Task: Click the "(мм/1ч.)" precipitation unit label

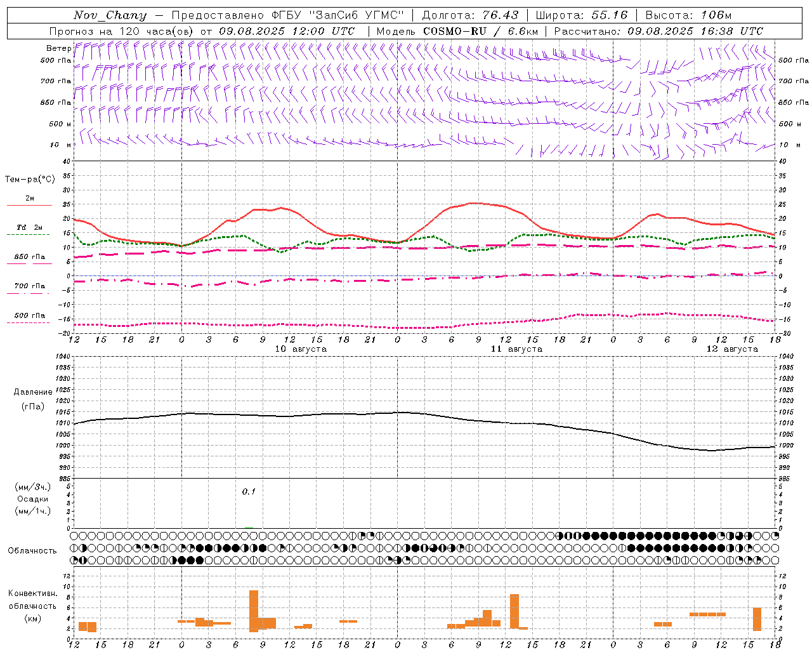Action: pyautogui.click(x=32, y=511)
